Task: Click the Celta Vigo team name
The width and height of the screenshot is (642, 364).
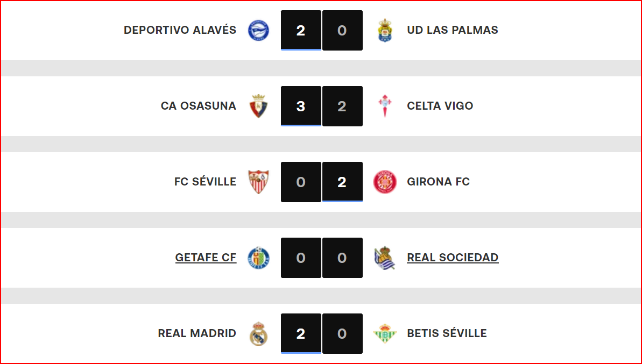Action: pyautogui.click(x=440, y=106)
